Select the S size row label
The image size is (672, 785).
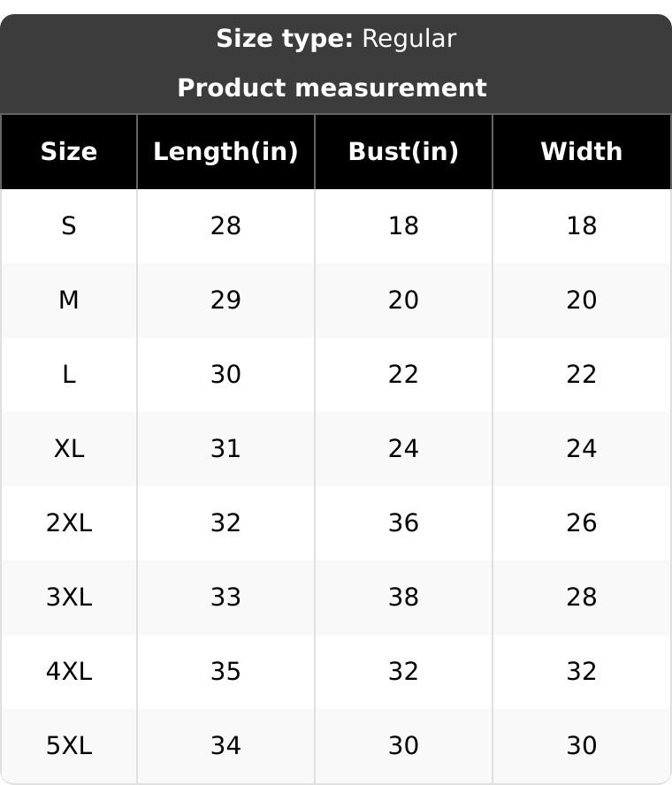tap(69, 226)
